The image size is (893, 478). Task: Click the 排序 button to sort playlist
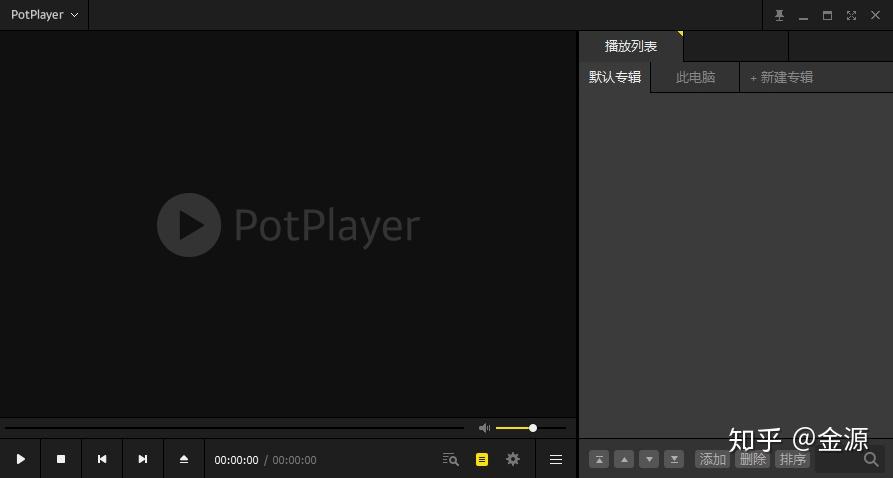792,459
